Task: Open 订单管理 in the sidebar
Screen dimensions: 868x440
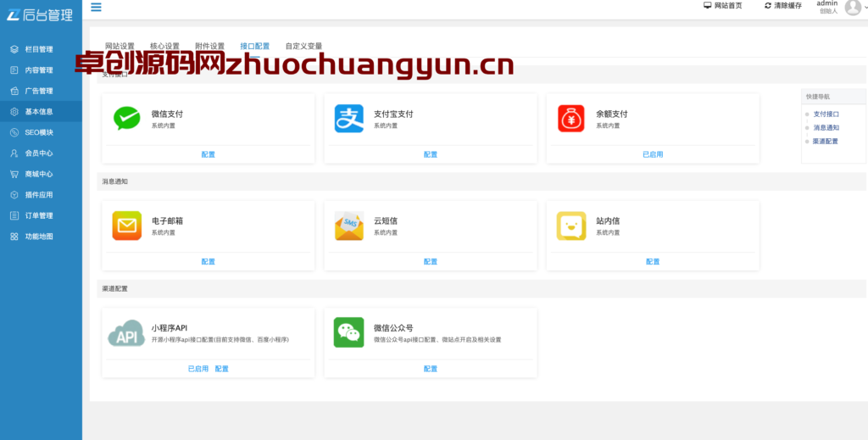Action: pyautogui.click(x=41, y=216)
